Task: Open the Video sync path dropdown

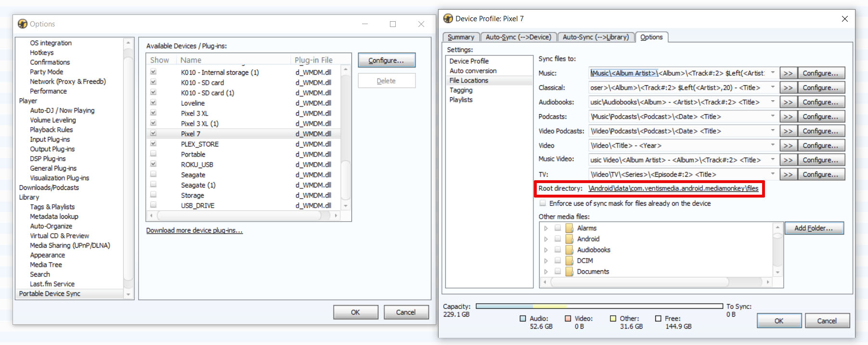Action: point(773,146)
